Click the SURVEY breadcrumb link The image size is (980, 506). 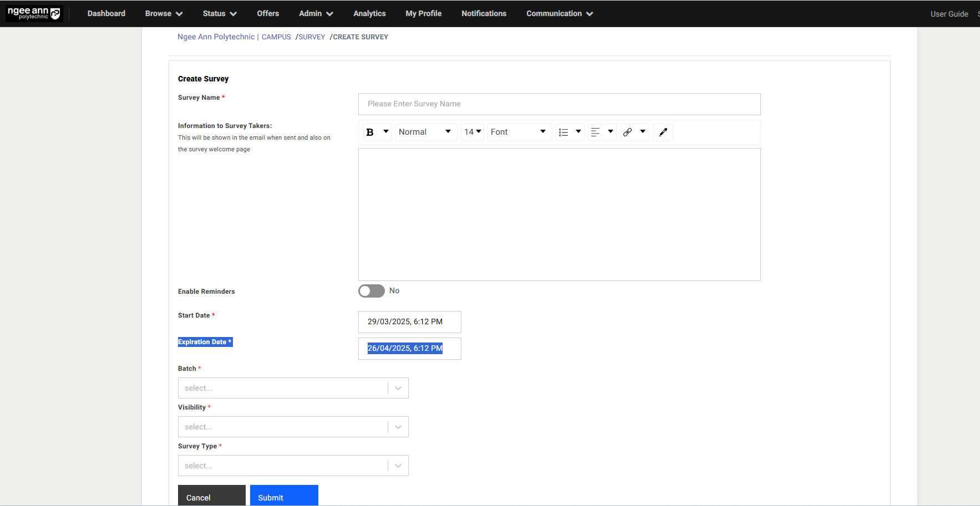pyautogui.click(x=312, y=37)
